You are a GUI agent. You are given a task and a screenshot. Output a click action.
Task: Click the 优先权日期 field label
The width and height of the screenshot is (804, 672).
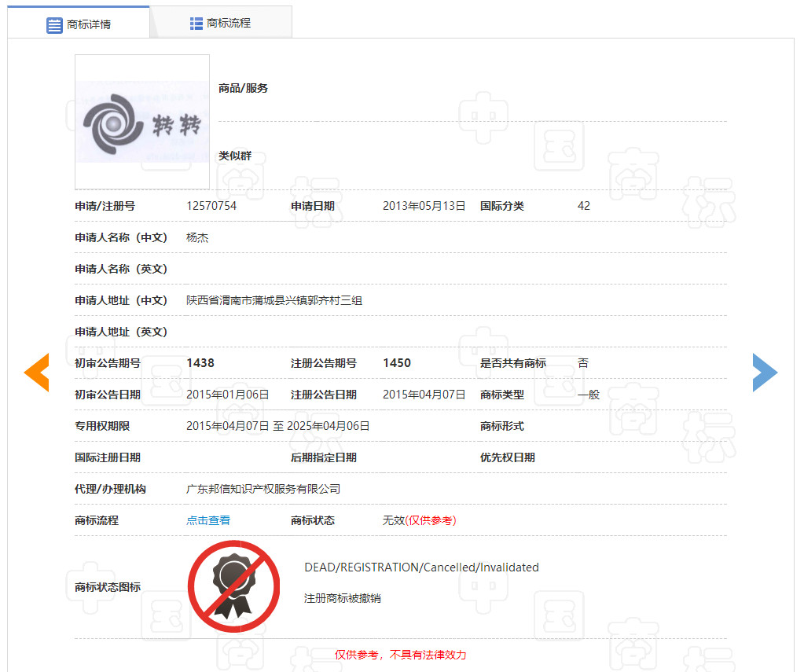(508, 457)
